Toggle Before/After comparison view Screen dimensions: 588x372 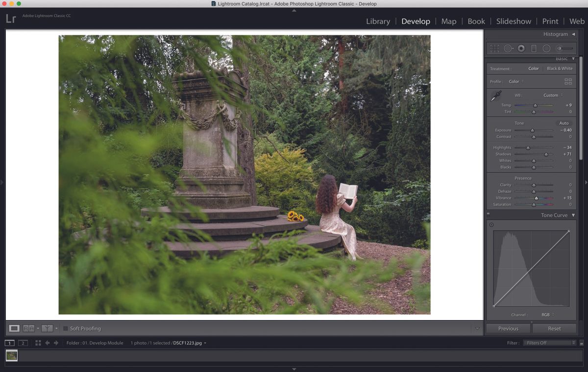pyautogui.click(x=28, y=328)
